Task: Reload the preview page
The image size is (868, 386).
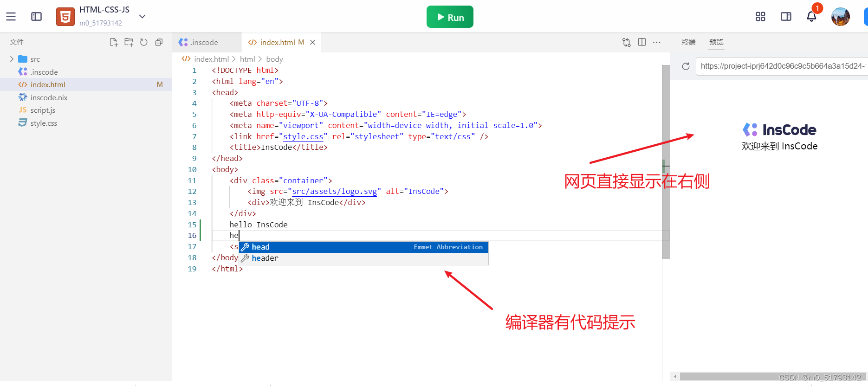Action: tap(686, 66)
